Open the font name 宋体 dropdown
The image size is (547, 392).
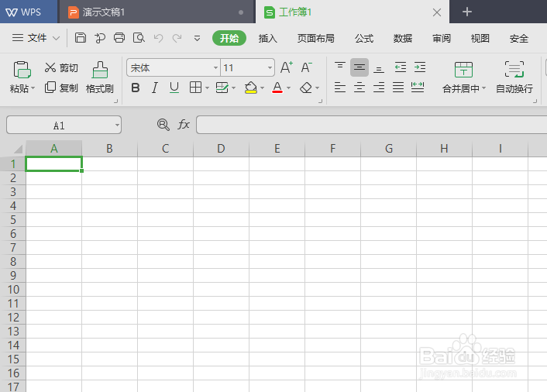[x=216, y=67]
